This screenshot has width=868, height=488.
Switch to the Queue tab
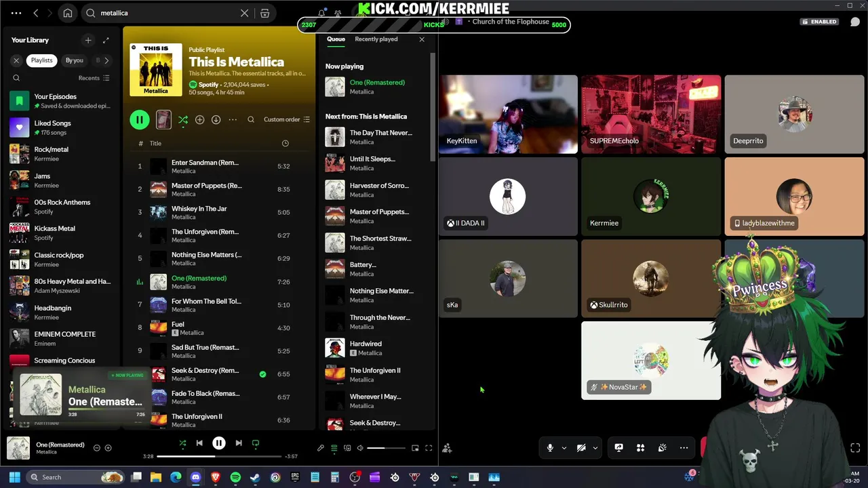pos(336,39)
